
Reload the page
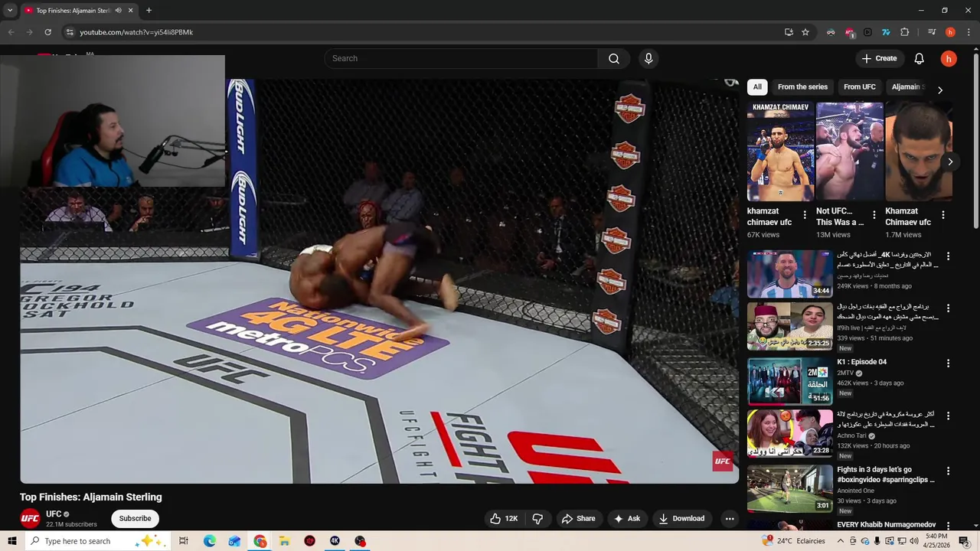(x=47, y=32)
